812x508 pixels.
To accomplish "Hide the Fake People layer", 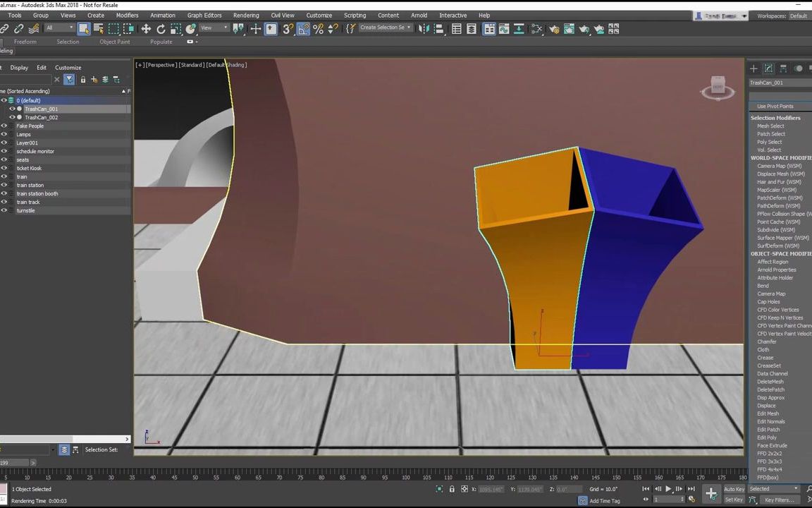I will click(x=4, y=126).
